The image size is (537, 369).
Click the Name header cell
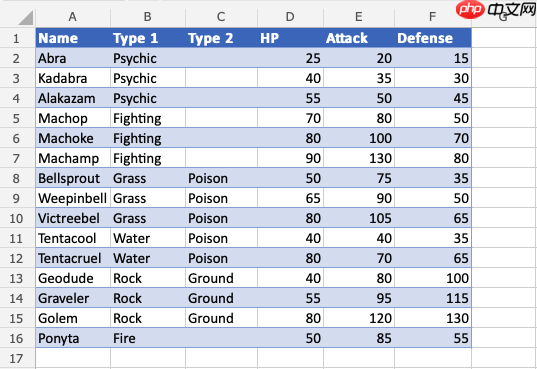(73, 38)
